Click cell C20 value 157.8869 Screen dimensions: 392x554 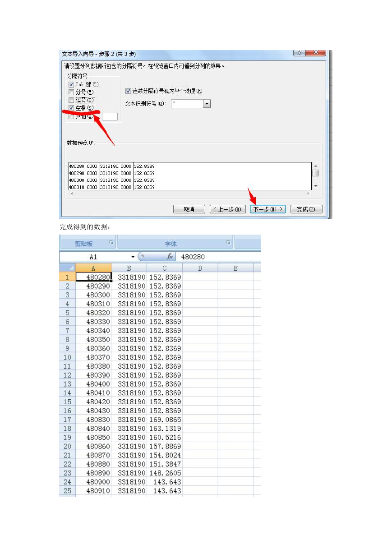165,446
